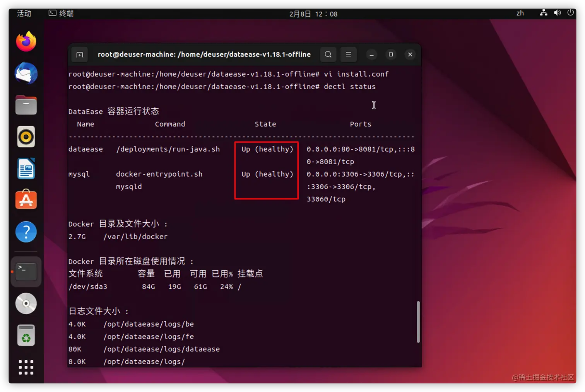Open the system status menu via power icon
The width and height of the screenshot is (585, 392).
[x=571, y=13]
